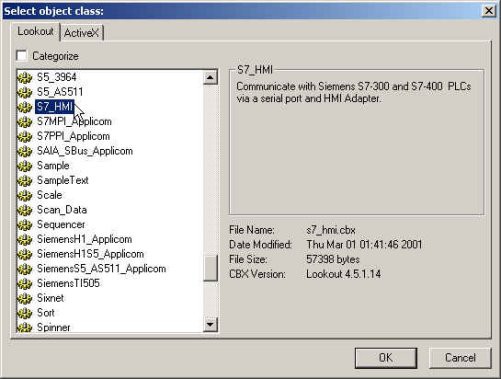This screenshot has width=501, height=379.
Task: Click the gear icon beside SiemensH1S5_Applicom
Action: (24, 254)
